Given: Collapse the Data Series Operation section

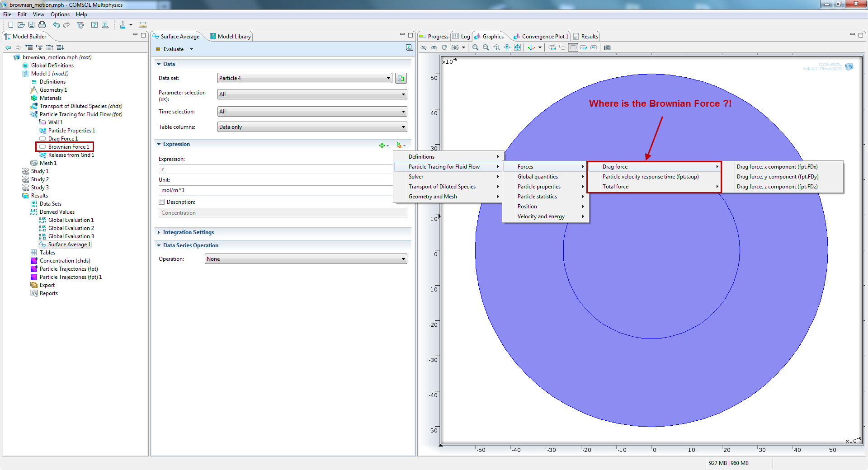Looking at the screenshot, I should tap(190, 245).
